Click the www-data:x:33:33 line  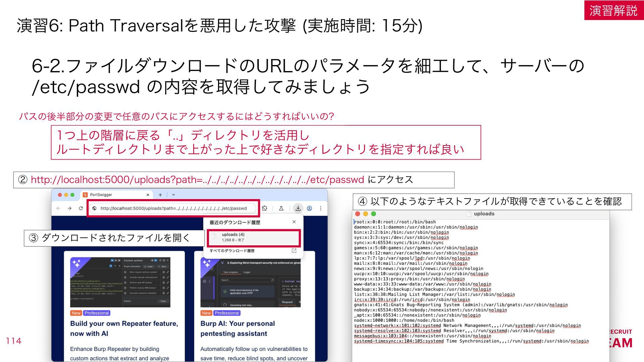(x=422, y=284)
